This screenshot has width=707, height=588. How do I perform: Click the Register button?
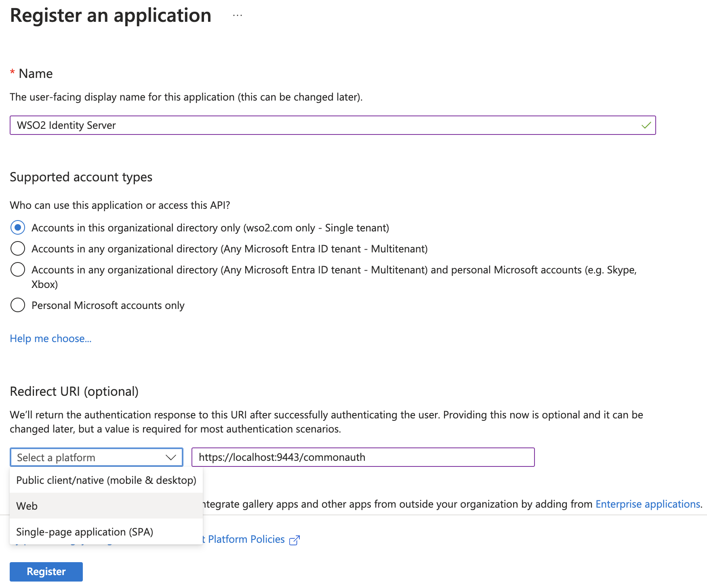point(46,571)
